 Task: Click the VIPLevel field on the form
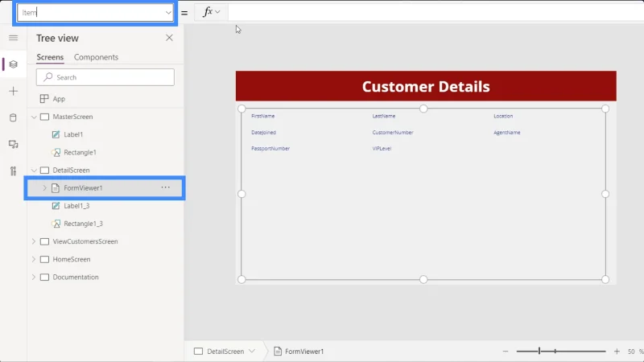pyautogui.click(x=382, y=149)
